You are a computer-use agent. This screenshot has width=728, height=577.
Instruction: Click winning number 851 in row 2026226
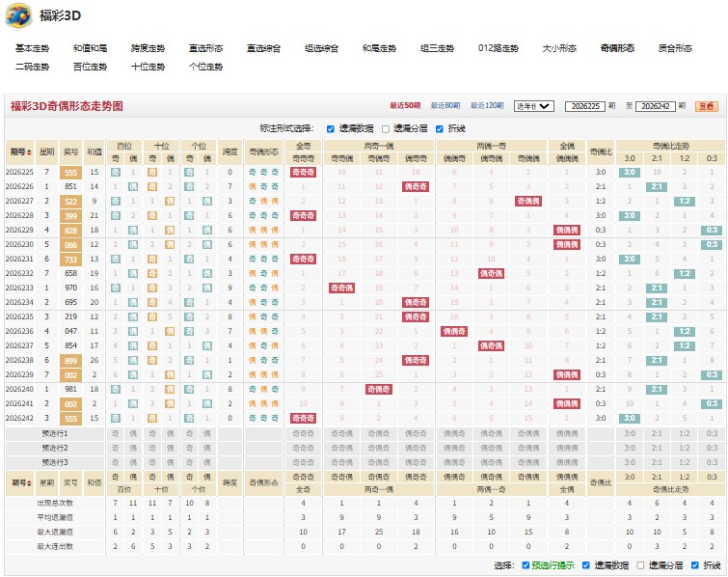pos(70,186)
